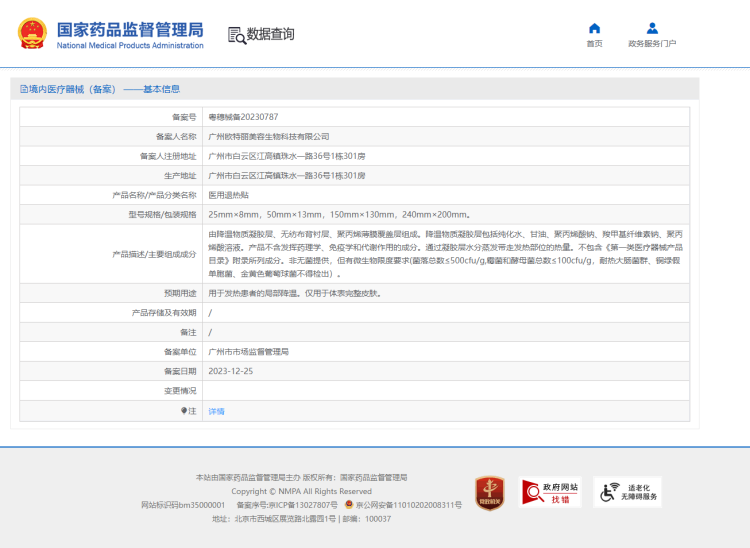The image size is (750, 548).
Task: Select the 政务服务门户 navigation label
Action: point(652,44)
